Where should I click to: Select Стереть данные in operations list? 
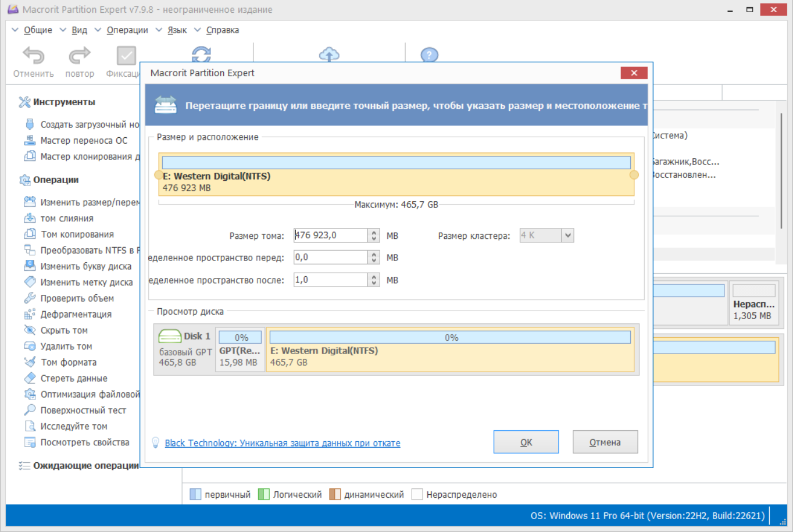tap(74, 378)
